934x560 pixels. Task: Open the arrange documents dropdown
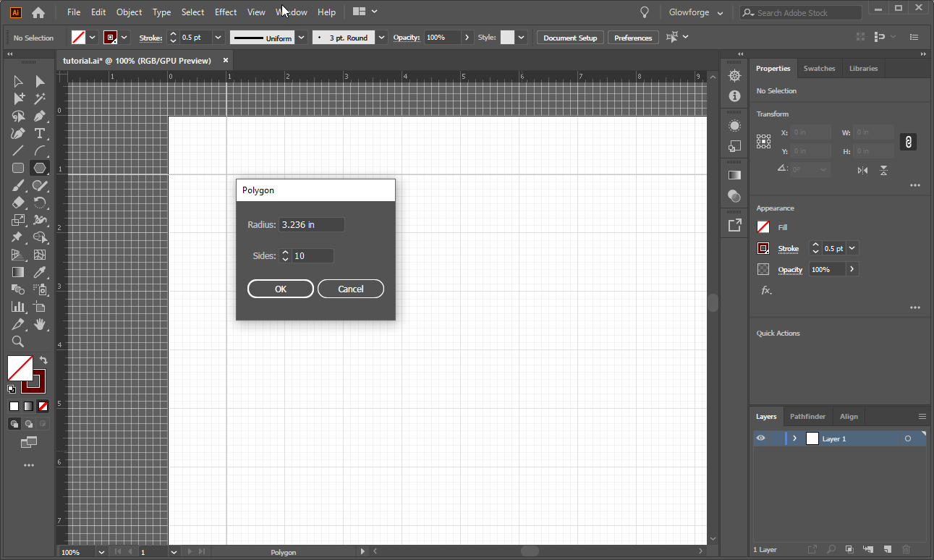point(365,12)
